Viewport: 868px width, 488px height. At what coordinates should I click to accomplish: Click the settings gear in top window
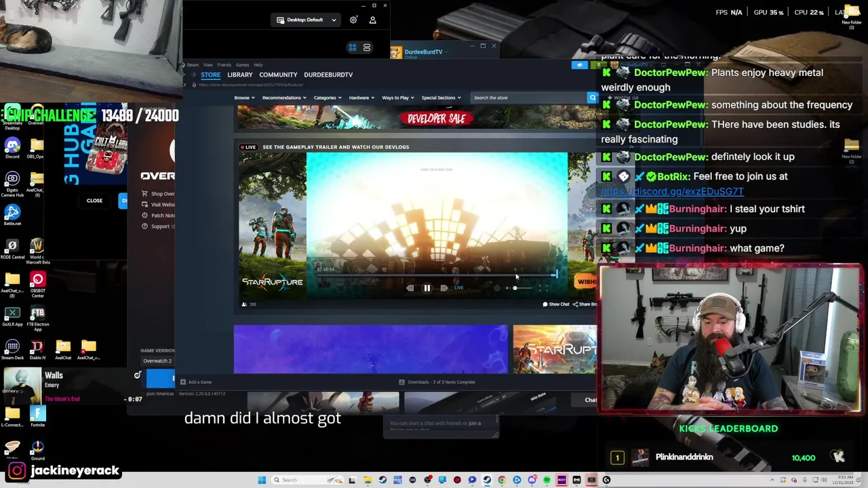(353, 20)
